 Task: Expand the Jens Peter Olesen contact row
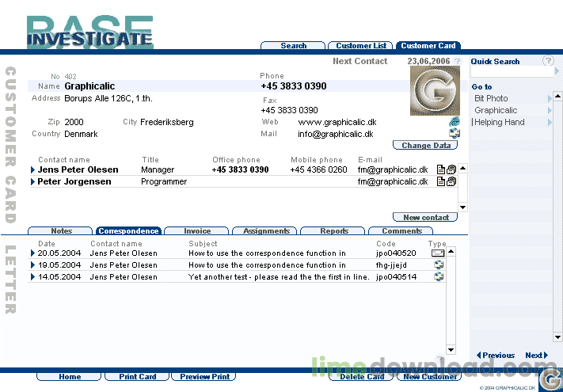[33, 169]
